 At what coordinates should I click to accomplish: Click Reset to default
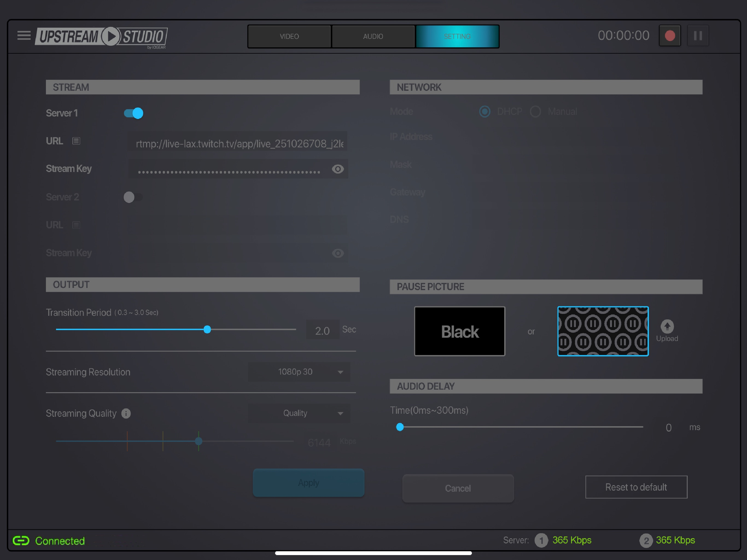636,487
